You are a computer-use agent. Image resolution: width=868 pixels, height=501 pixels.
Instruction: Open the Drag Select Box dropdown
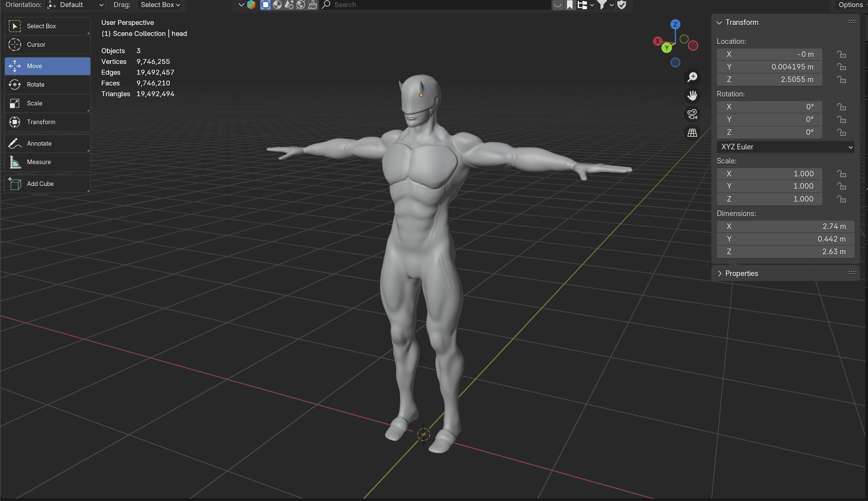tap(160, 5)
